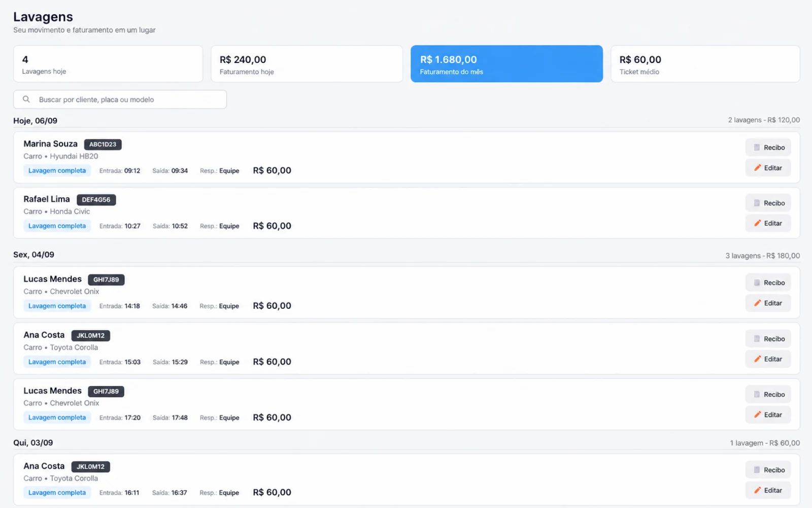Select the 'Faturamento hoje' card
Screen dimensions: 812x508
(x=307, y=64)
